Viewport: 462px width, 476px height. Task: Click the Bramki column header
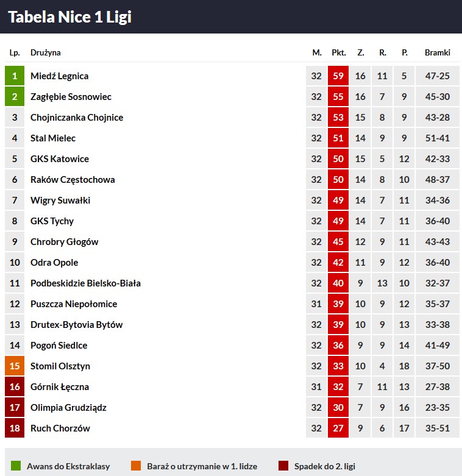point(438,53)
